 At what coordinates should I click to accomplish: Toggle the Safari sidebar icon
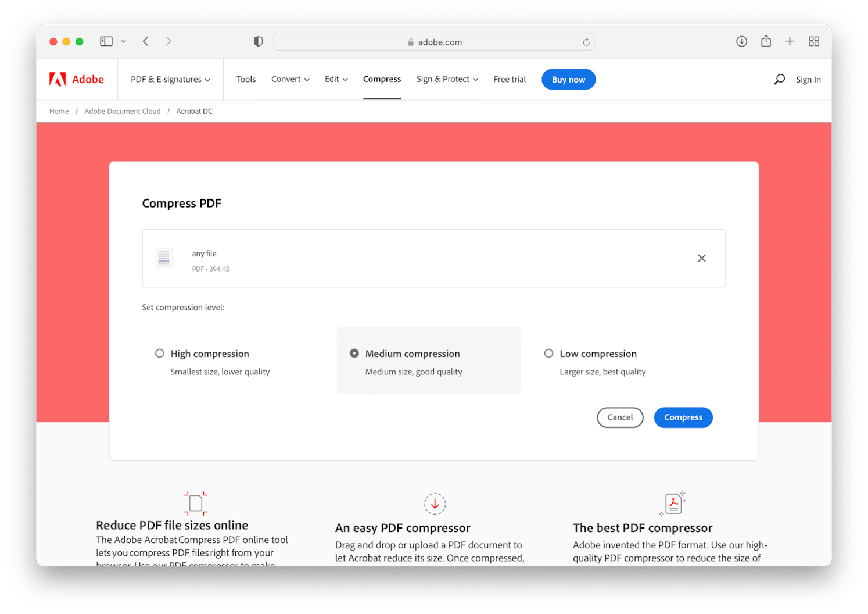(106, 41)
